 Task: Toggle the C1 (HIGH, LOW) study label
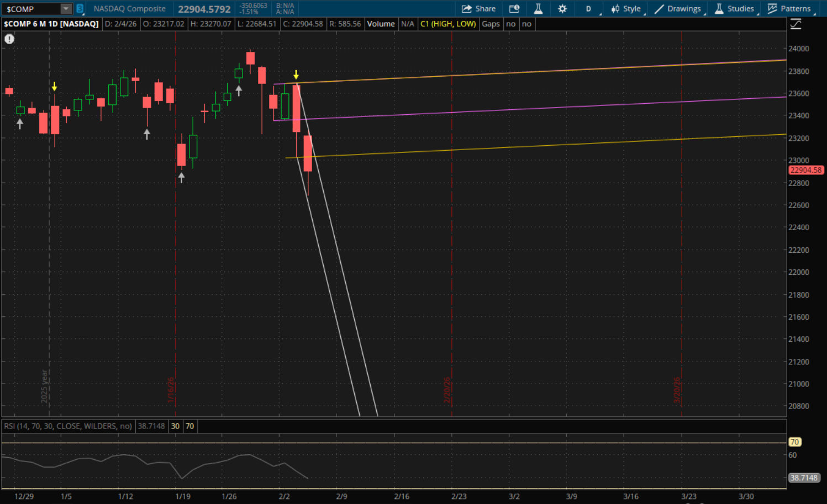coord(447,24)
